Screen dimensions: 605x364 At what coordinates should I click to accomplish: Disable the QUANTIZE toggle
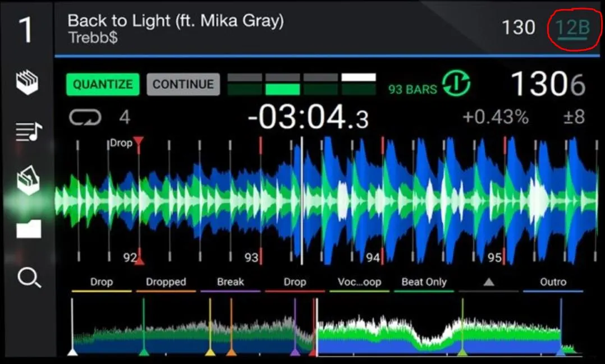[x=103, y=85]
